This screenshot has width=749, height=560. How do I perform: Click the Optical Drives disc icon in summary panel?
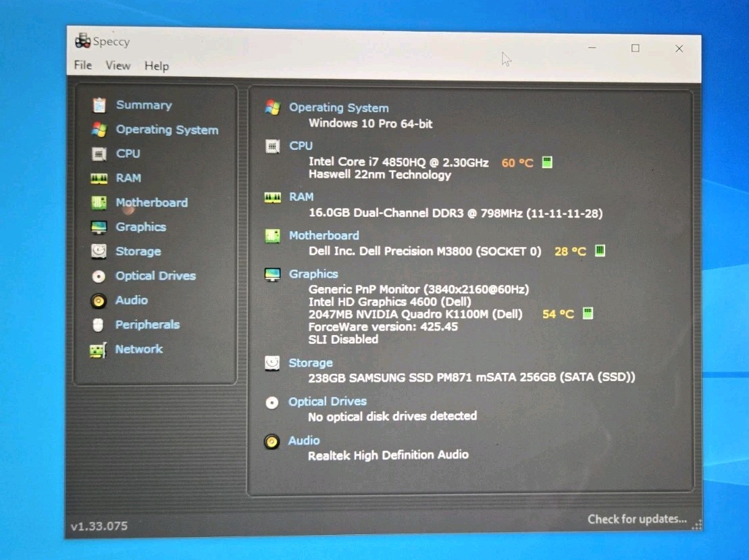[272, 403]
